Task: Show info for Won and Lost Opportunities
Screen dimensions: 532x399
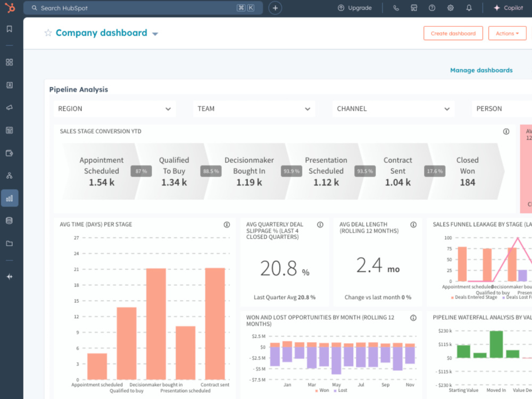Action: pos(413,318)
